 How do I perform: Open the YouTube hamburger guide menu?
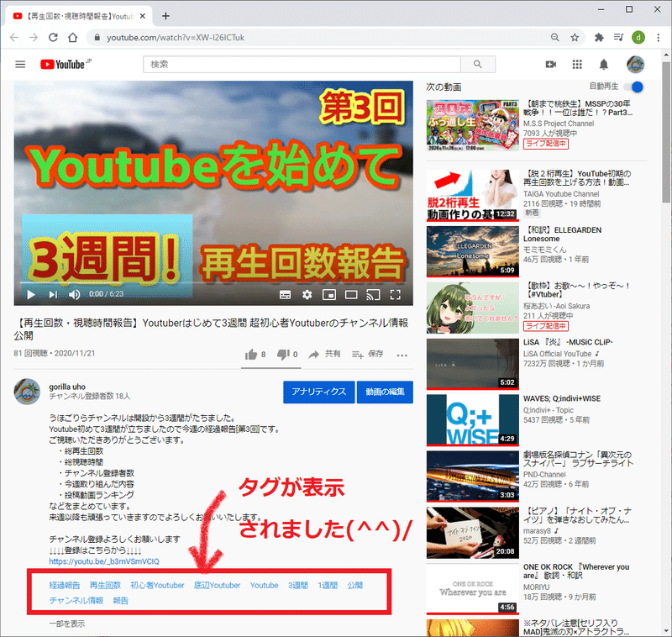(x=20, y=65)
